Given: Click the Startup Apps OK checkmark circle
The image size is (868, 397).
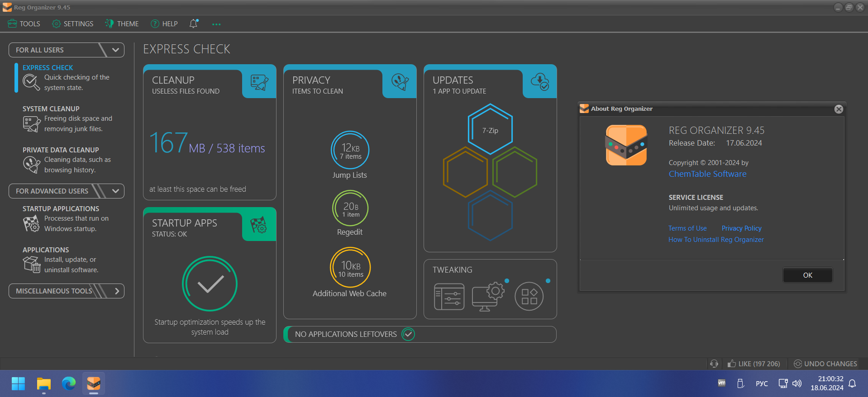Looking at the screenshot, I should tap(210, 284).
